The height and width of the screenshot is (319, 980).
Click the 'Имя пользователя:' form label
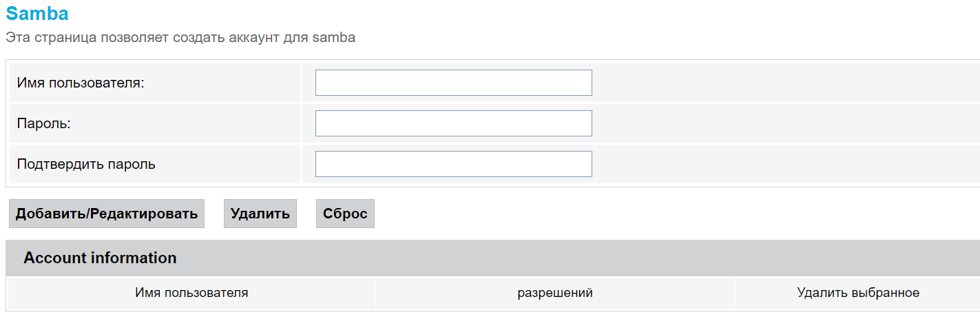pyautogui.click(x=81, y=83)
